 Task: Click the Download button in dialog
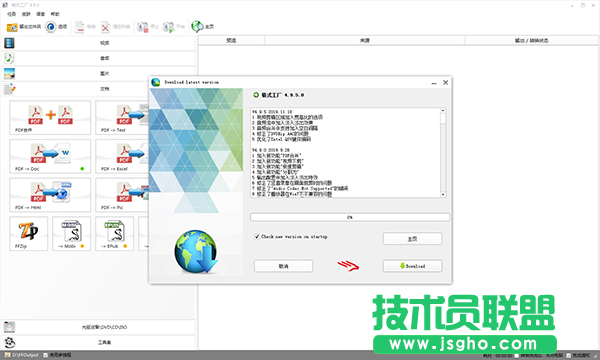412,266
